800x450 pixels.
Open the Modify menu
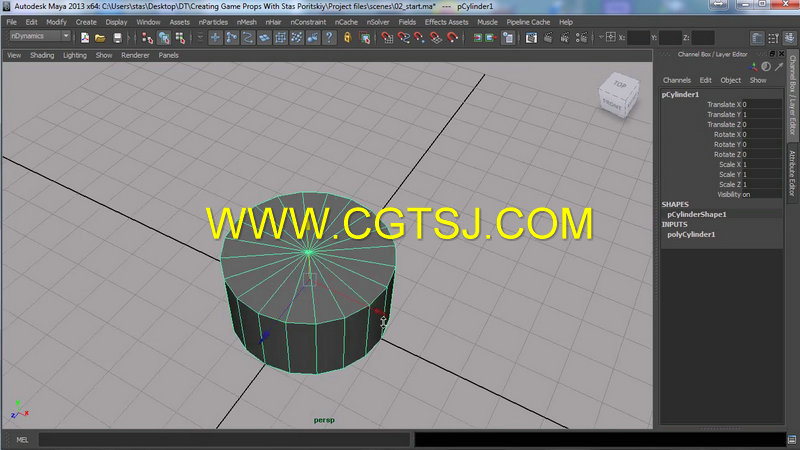pyautogui.click(x=56, y=22)
